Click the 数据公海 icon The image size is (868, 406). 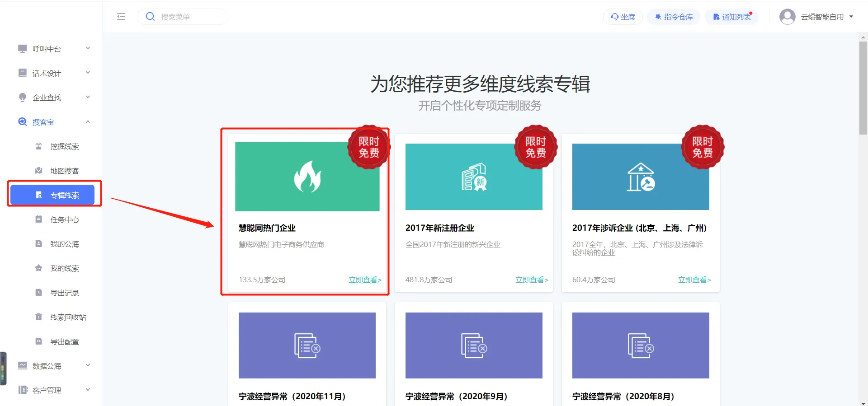(x=23, y=365)
